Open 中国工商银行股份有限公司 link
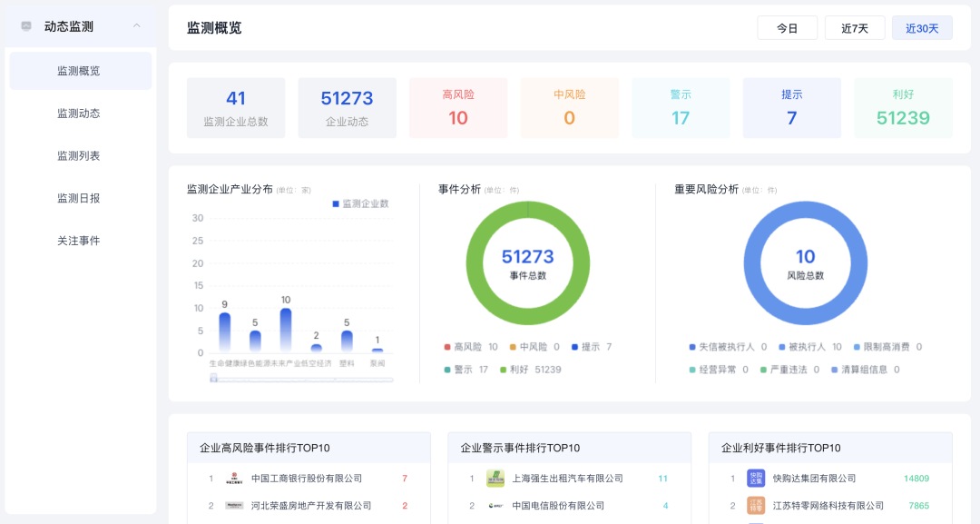This screenshot has height=524, width=980. pos(307,479)
